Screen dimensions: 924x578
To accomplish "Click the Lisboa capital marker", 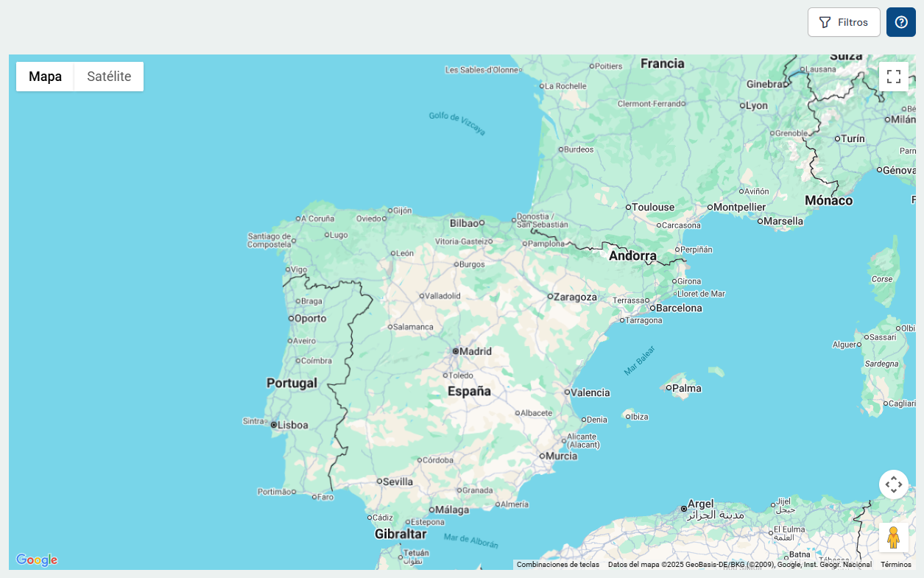I will point(274,425).
